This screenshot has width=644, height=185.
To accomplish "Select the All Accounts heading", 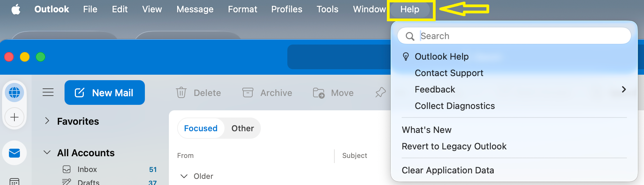I will [x=86, y=153].
